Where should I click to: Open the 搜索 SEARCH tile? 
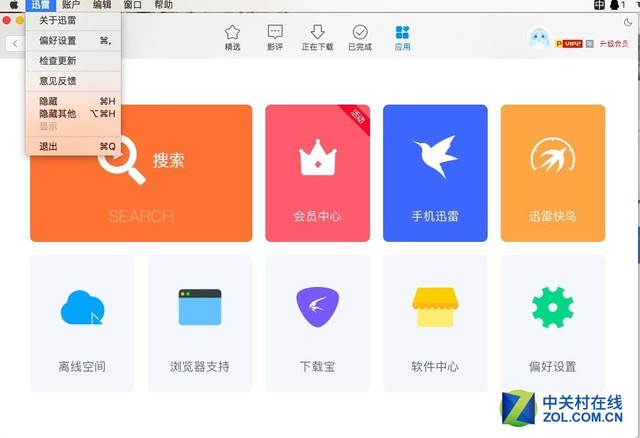click(141, 173)
